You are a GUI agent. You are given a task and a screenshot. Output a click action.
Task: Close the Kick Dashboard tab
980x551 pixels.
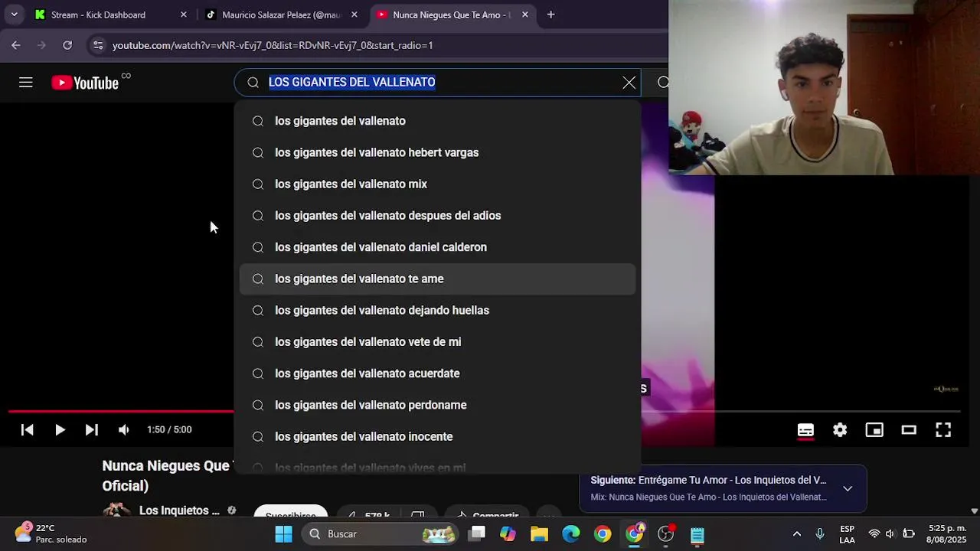pyautogui.click(x=183, y=15)
